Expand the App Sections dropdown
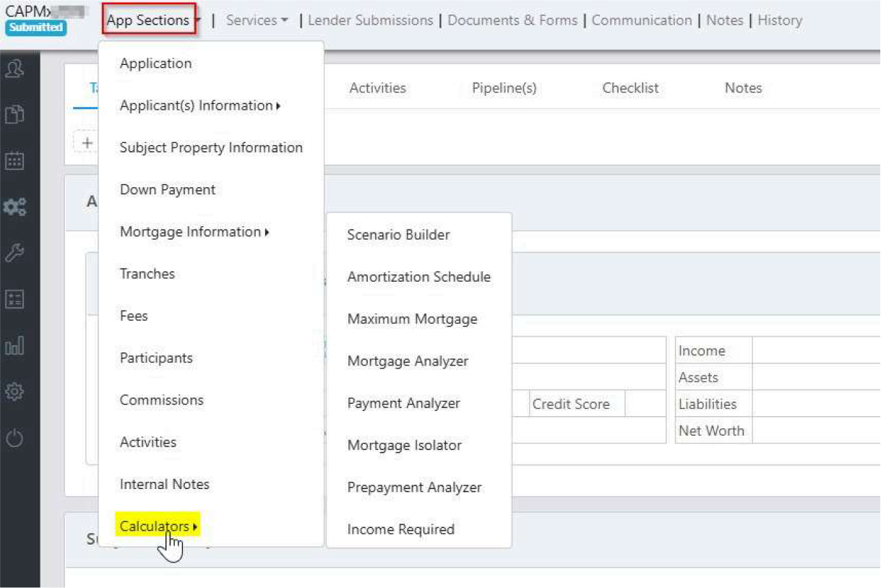This screenshot has width=881, height=588. [x=150, y=20]
